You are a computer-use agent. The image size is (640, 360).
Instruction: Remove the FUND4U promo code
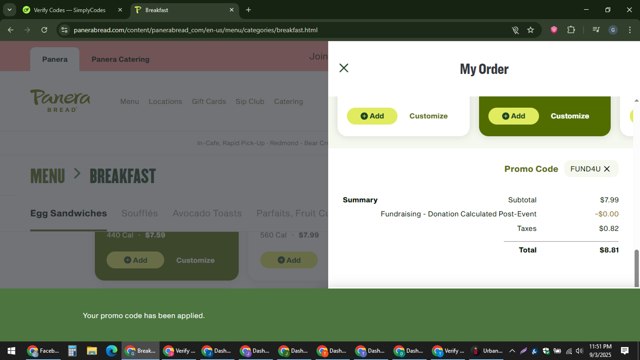607,169
